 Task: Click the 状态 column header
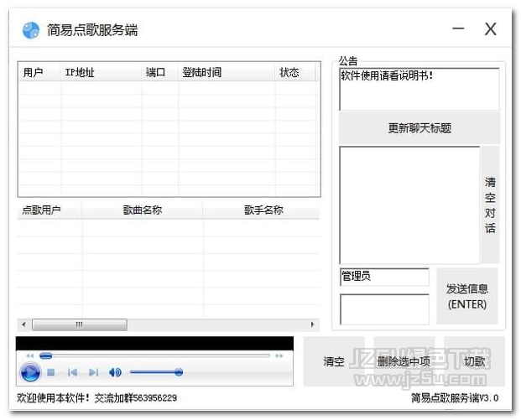click(x=295, y=72)
